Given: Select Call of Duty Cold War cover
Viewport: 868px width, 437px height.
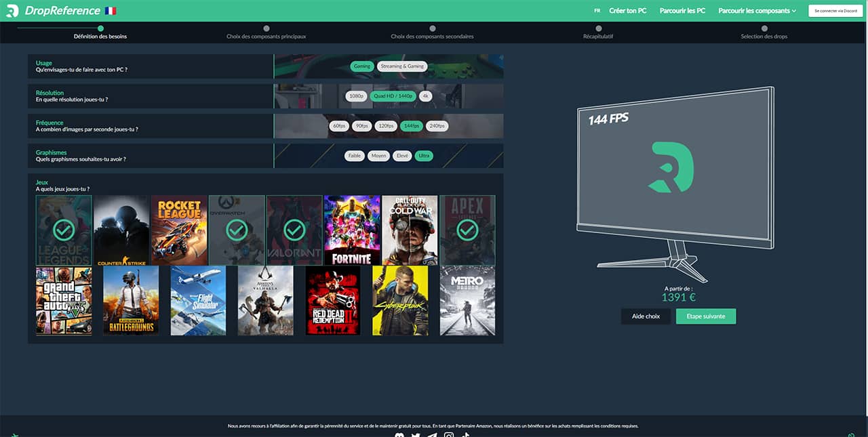Looking at the screenshot, I should coord(410,230).
